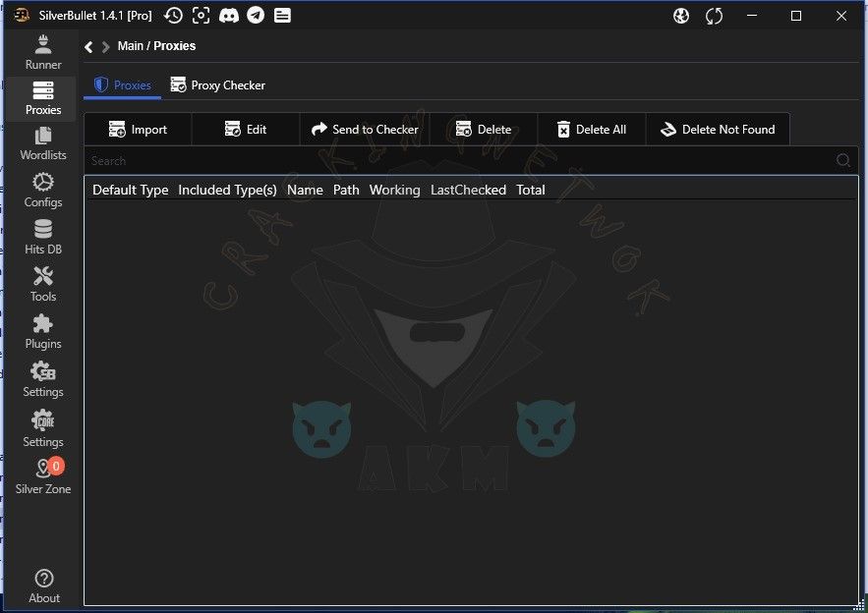Select the Proxies tab
868x613 pixels.
[x=123, y=85]
